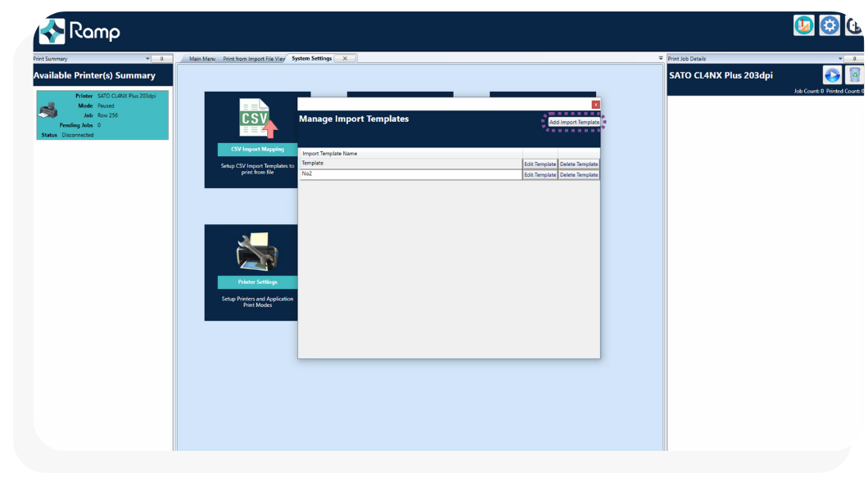
Task: Open application settings via the gear icon
Action: 829,25
